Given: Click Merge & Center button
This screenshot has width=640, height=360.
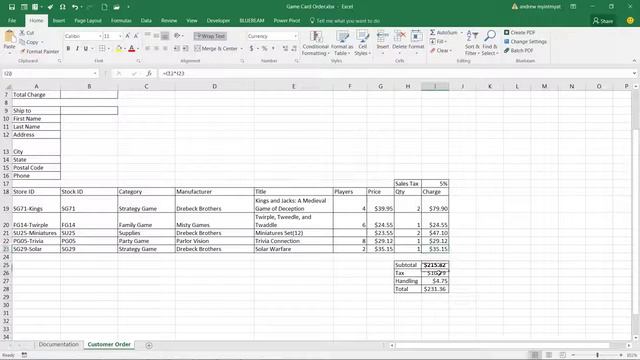Looking at the screenshot, I should tap(216, 49).
